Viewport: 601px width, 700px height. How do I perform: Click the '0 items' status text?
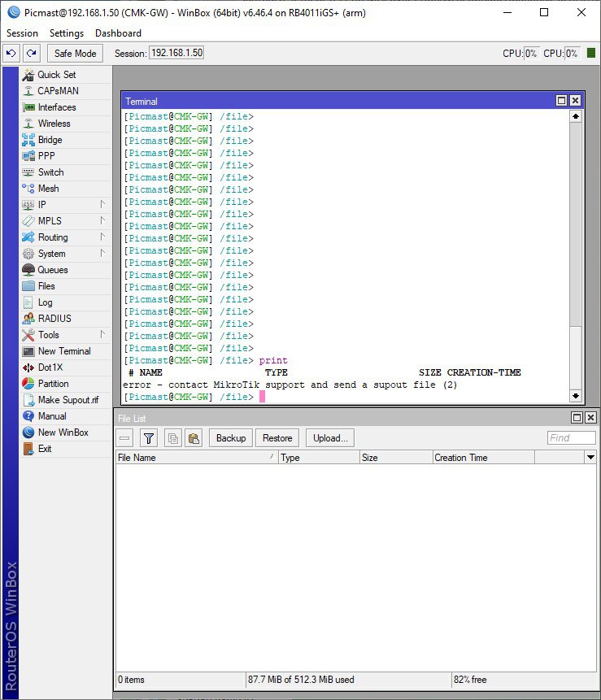coord(131,680)
